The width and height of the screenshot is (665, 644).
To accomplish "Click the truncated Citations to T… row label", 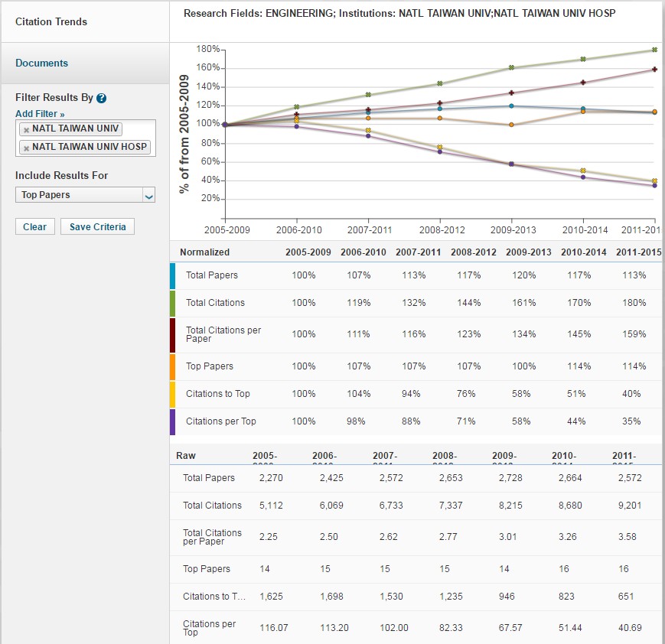I will pos(214,597).
